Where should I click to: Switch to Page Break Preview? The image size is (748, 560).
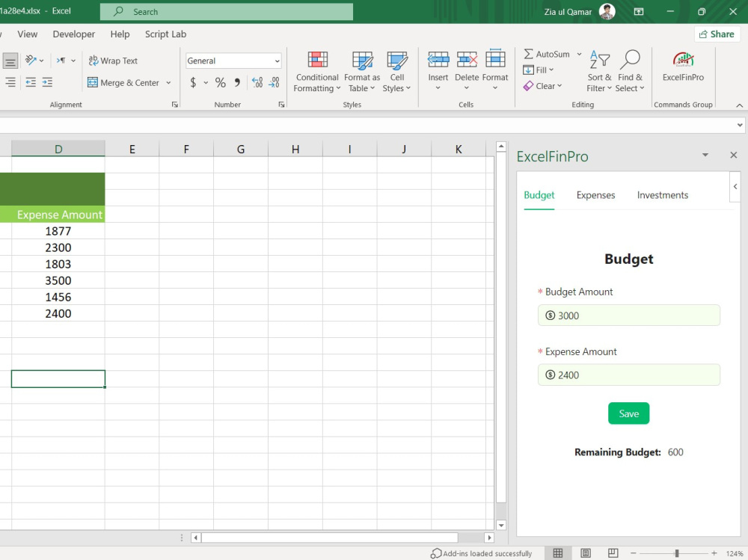pyautogui.click(x=613, y=553)
